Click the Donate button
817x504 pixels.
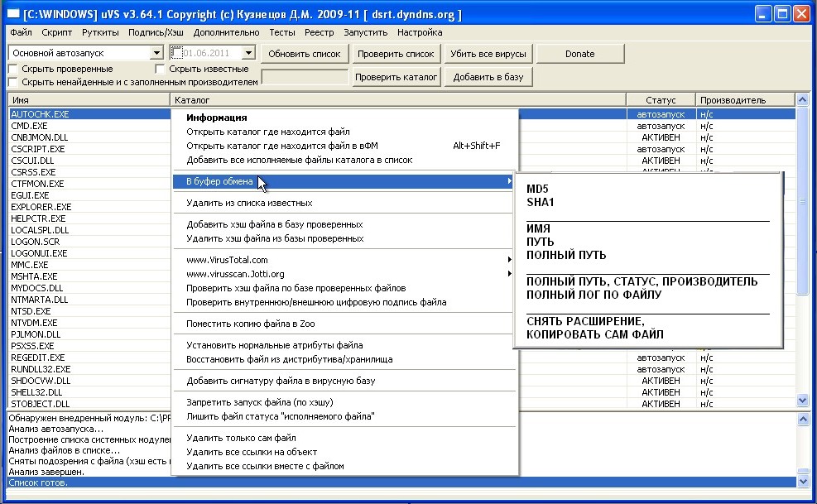(x=579, y=54)
